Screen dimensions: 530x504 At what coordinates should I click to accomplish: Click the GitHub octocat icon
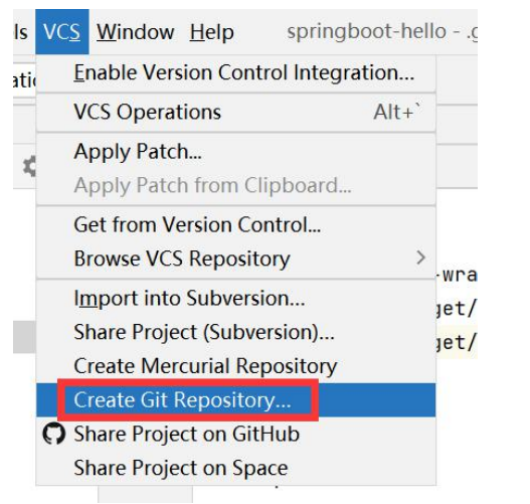point(54,434)
